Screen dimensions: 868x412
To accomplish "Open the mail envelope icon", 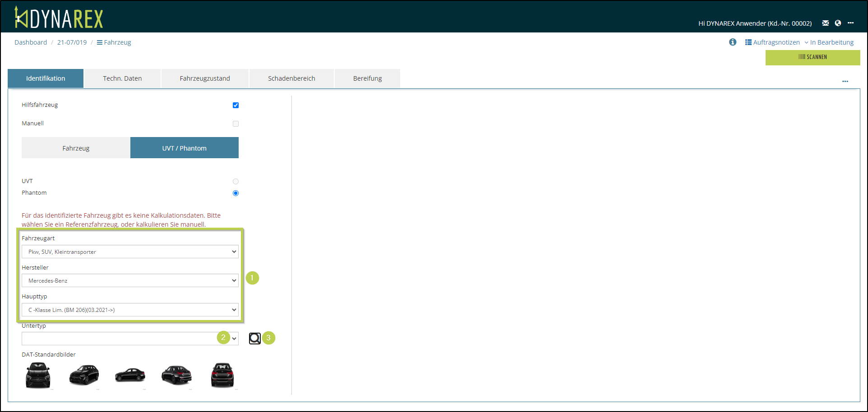I will click(x=825, y=23).
